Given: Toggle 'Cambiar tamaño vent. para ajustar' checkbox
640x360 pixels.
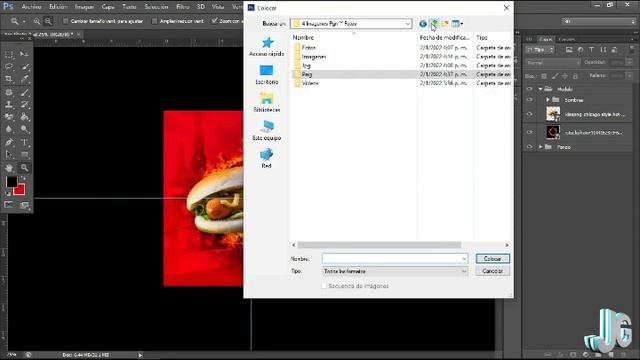Looking at the screenshot, I should 65,21.
